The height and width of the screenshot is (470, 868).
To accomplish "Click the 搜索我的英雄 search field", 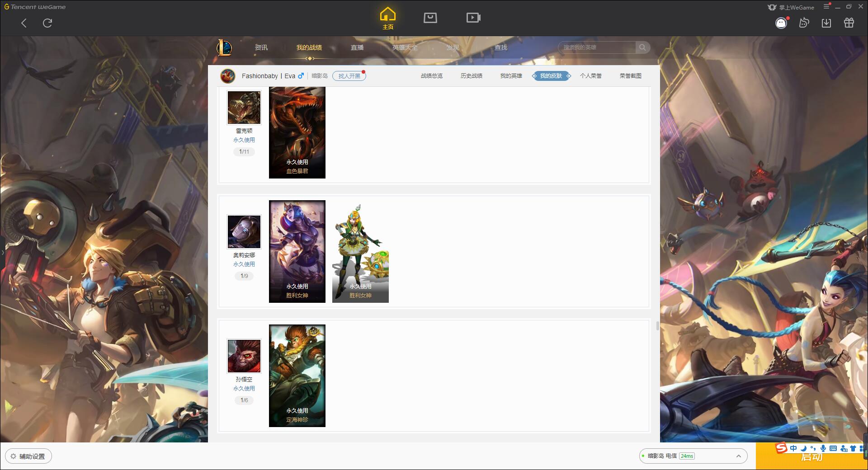I will pos(597,47).
